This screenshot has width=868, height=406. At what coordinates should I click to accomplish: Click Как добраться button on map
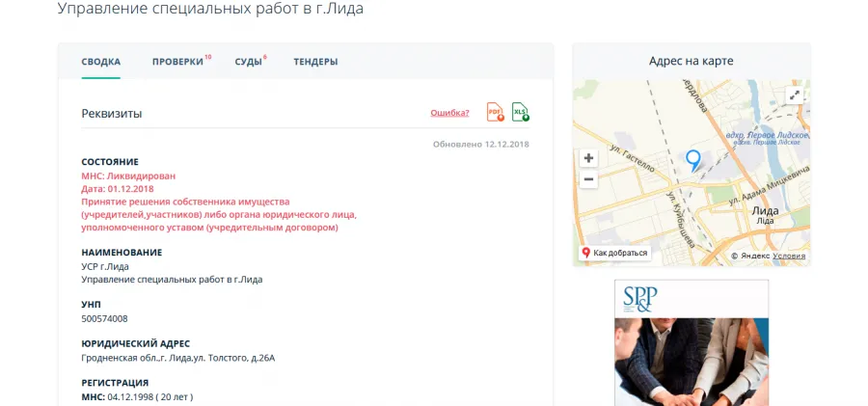(x=615, y=253)
